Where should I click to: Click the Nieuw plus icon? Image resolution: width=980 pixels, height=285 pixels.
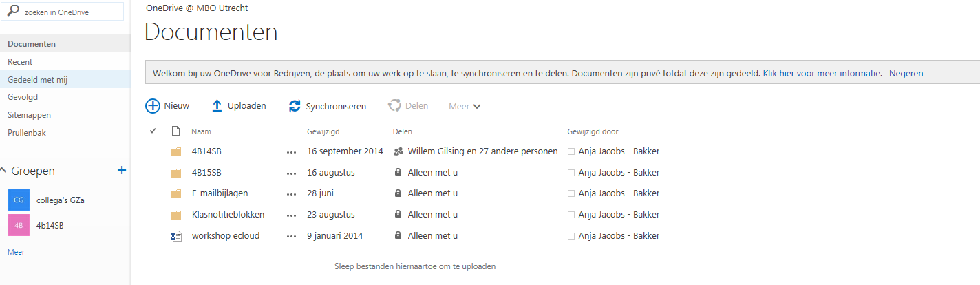pyautogui.click(x=152, y=106)
